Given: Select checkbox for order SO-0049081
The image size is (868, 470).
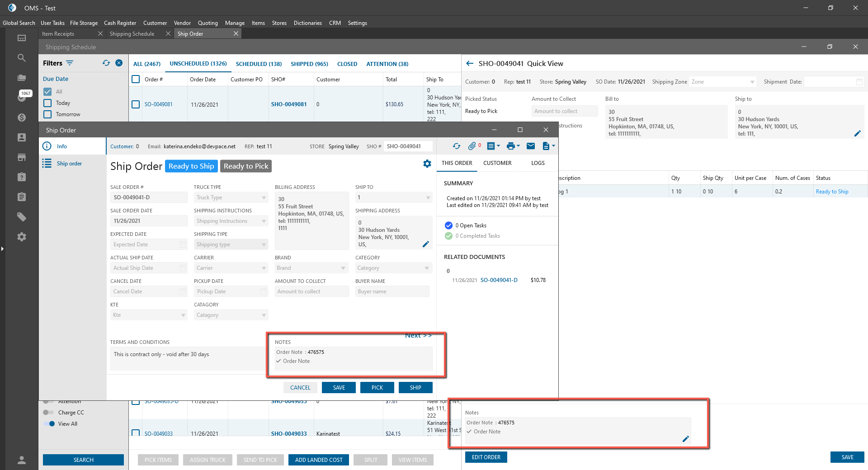Looking at the screenshot, I should (x=136, y=104).
